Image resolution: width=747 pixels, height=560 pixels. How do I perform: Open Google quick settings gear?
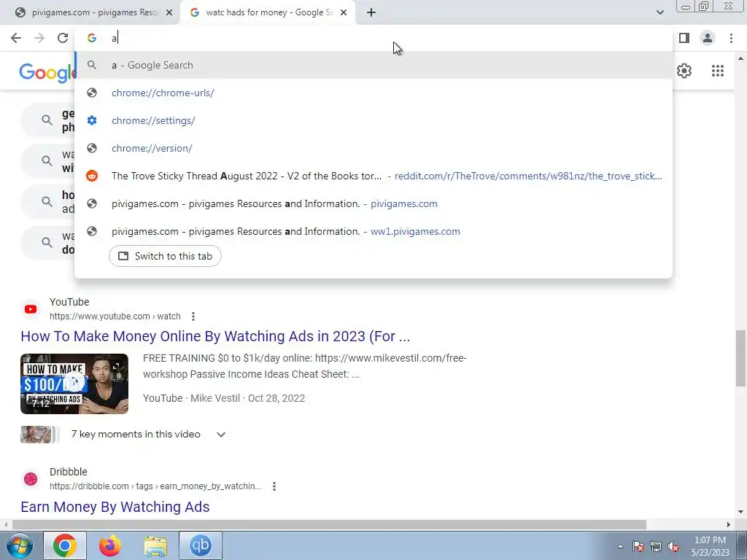coord(684,71)
